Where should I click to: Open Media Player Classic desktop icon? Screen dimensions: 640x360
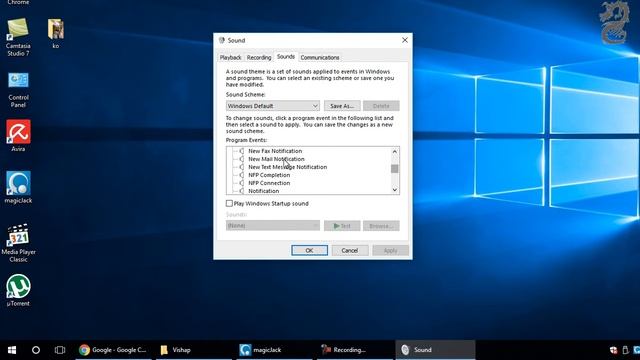tap(18, 243)
